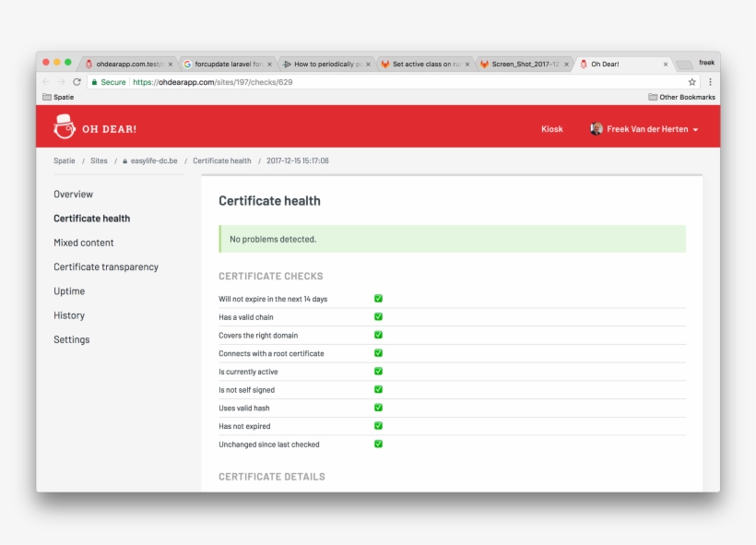Switch to the forcupdate laravel Google tab
The height and width of the screenshot is (545, 756).
[x=228, y=65]
